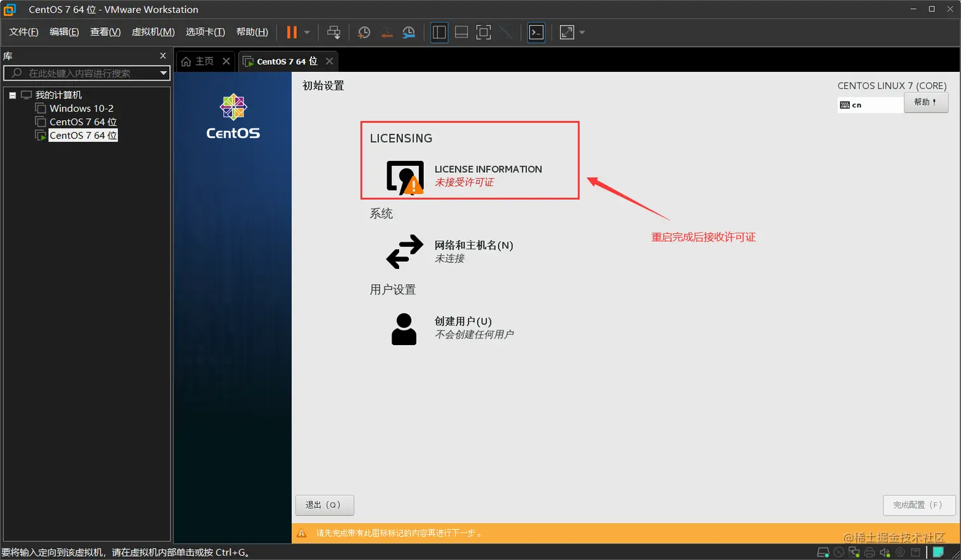Click the stretch guest display icon
Image resolution: width=961 pixels, height=560 pixels.
[567, 32]
